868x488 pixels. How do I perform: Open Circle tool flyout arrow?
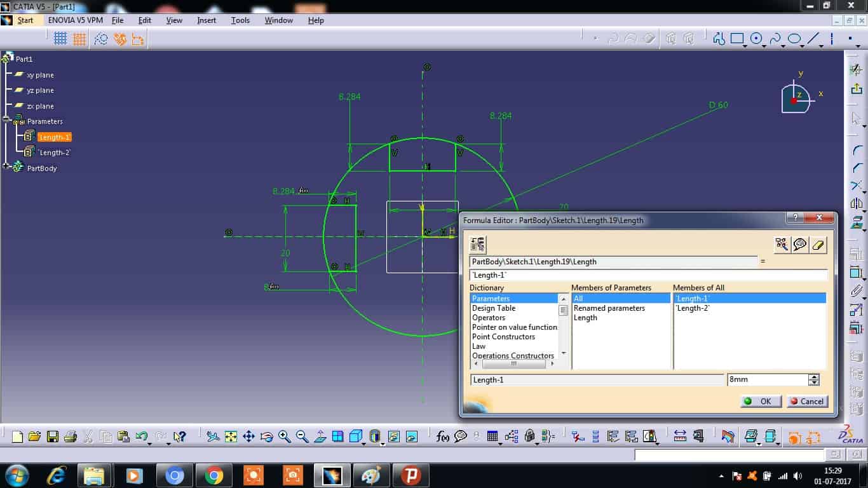[764, 45]
